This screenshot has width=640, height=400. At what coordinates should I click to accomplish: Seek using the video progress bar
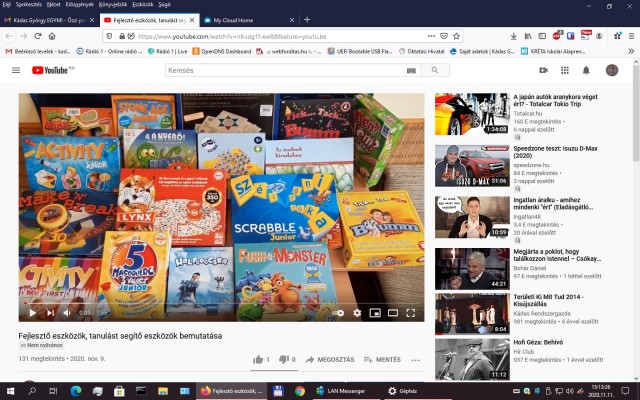click(x=221, y=303)
